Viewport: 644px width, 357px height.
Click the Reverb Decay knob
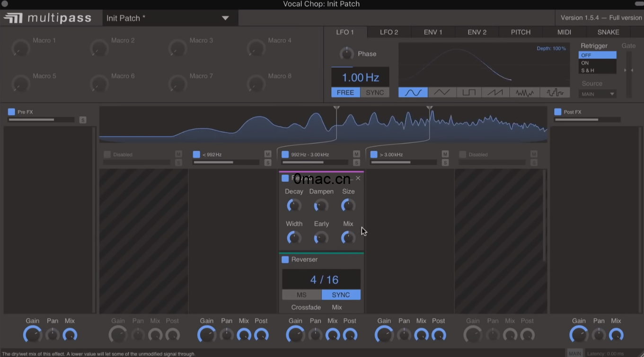pyautogui.click(x=294, y=205)
